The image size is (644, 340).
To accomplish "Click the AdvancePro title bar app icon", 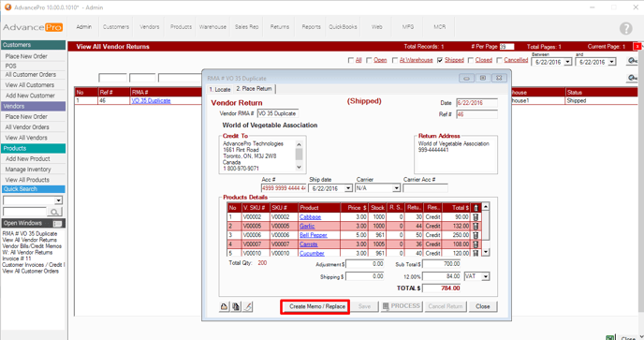I will [7, 7].
